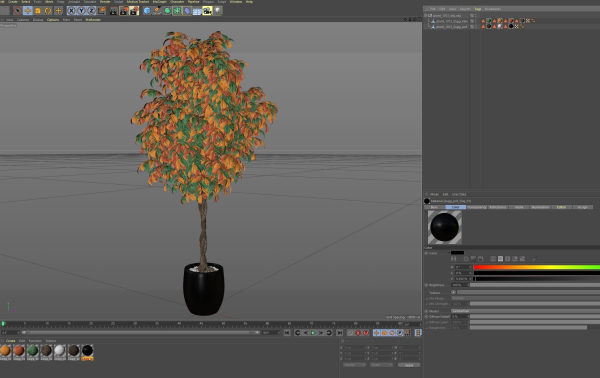Open Object Manager File menu
The width and height of the screenshot is (600, 378).
433,9
